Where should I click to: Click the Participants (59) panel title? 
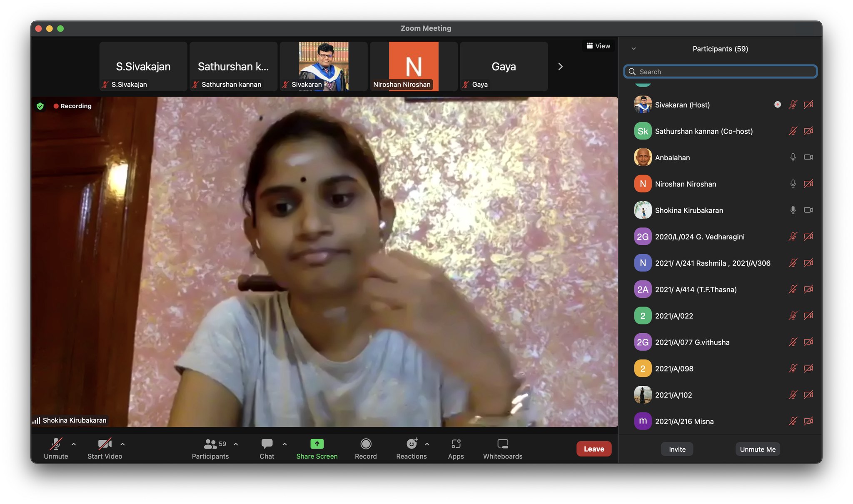tap(721, 49)
